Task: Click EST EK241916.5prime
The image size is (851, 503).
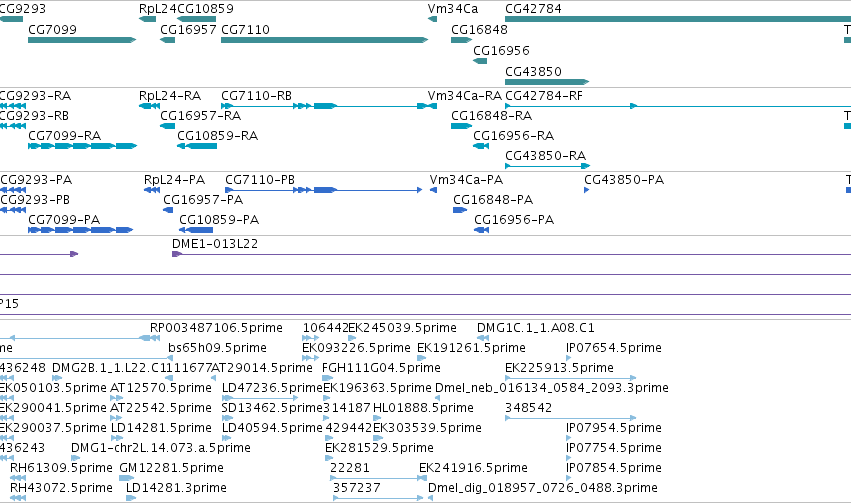Action: [473, 468]
